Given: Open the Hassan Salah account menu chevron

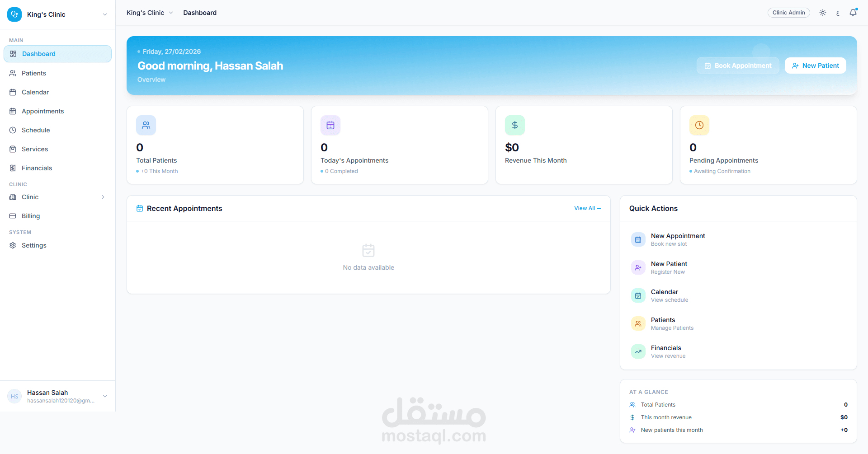Looking at the screenshot, I should [x=105, y=396].
